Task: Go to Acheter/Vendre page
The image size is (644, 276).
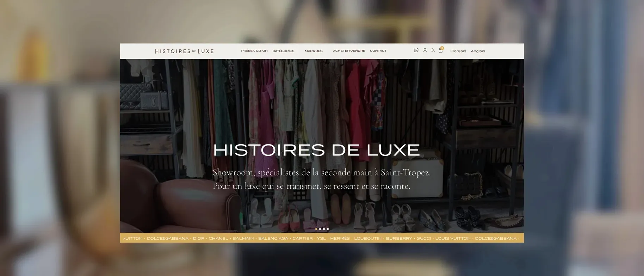Action: tap(349, 51)
